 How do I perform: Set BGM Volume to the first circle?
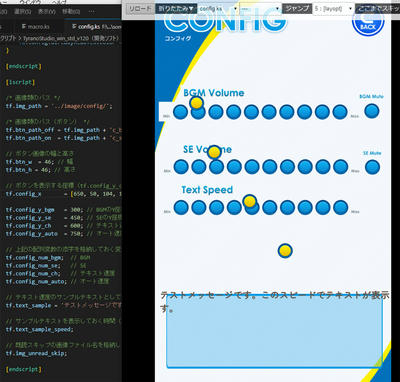(x=181, y=112)
